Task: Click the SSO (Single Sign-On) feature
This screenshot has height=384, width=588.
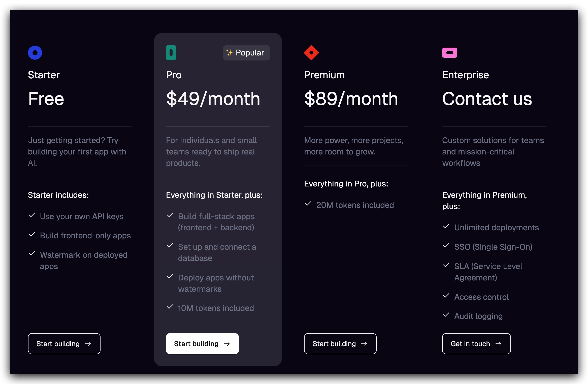Action: click(493, 247)
